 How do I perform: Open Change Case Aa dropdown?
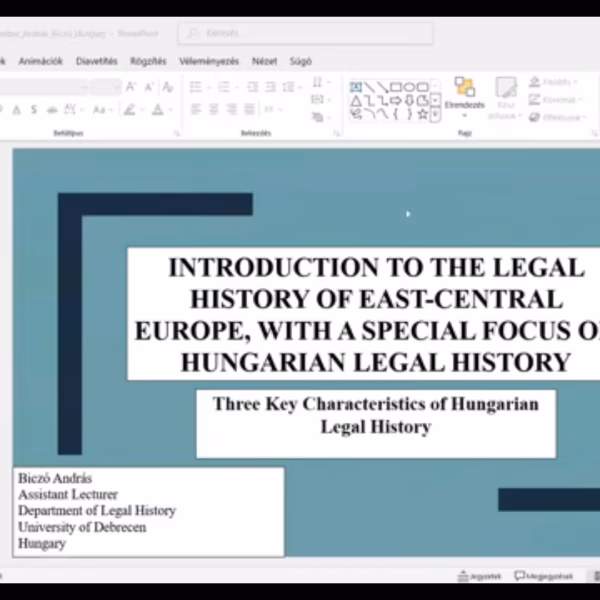tap(103, 110)
